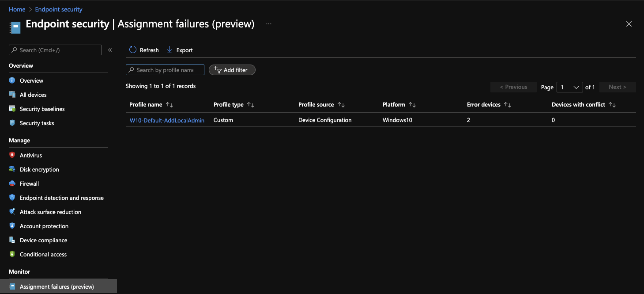The image size is (644, 294).
Task: Click the Attack surface reduction icon
Action: coord(12,212)
